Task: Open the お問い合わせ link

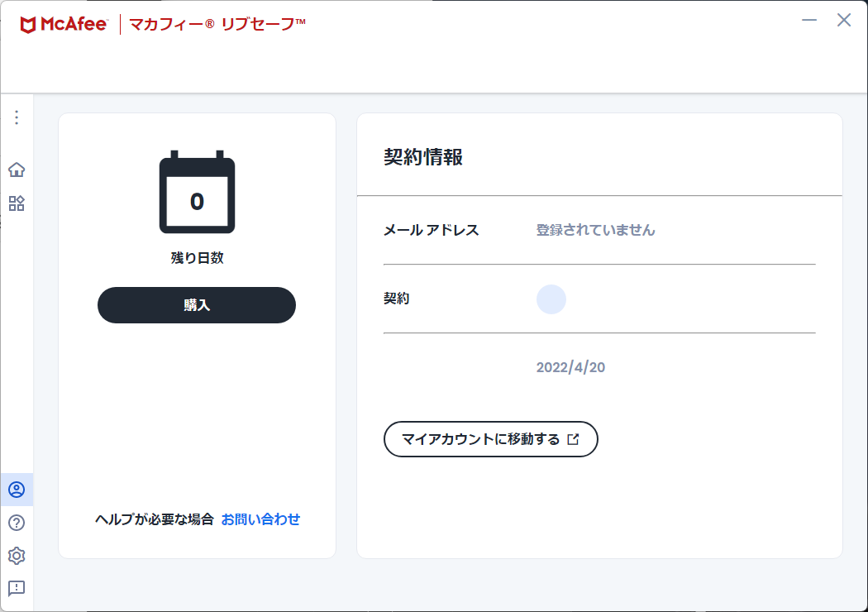Action: (x=260, y=519)
